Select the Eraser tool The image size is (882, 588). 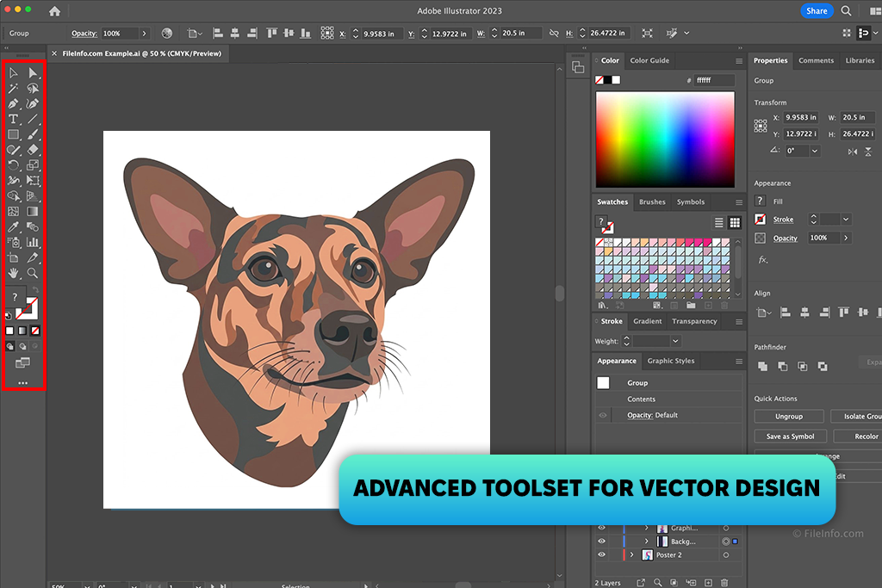click(33, 150)
